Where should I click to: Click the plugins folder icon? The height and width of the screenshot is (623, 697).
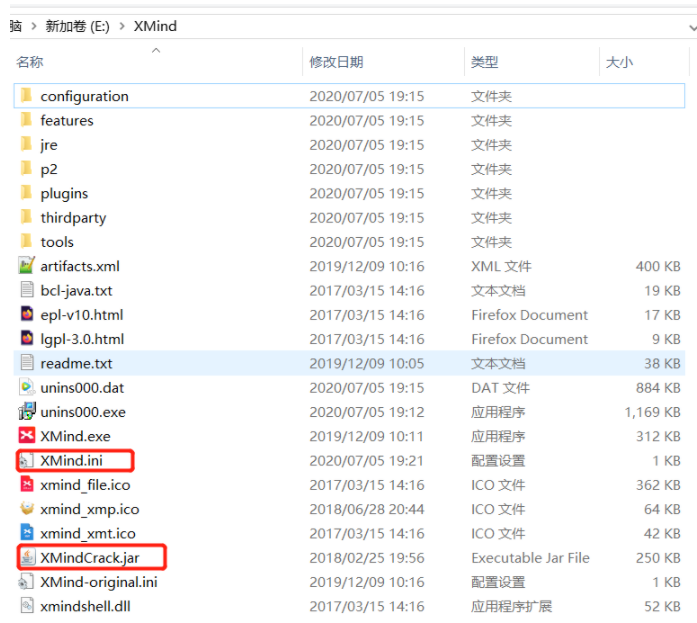point(27,193)
